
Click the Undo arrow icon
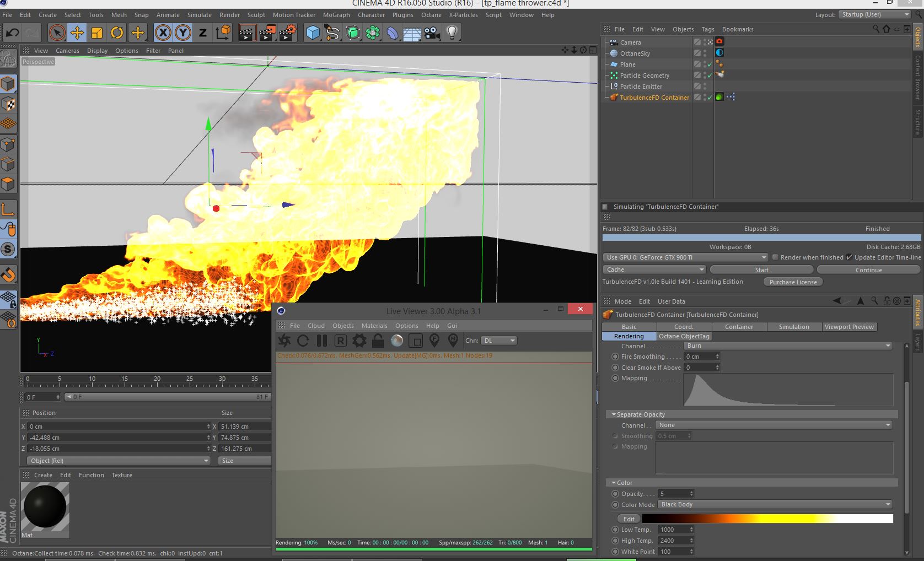(12, 33)
